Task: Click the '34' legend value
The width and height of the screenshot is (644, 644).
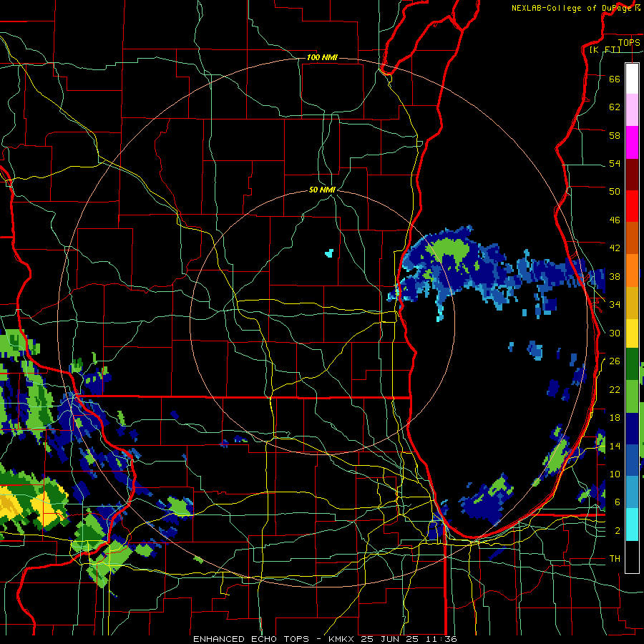Action: (x=615, y=305)
